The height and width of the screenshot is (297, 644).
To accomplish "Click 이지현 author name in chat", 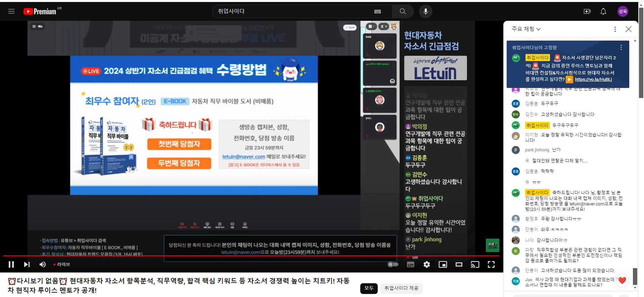I will coord(532,135).
